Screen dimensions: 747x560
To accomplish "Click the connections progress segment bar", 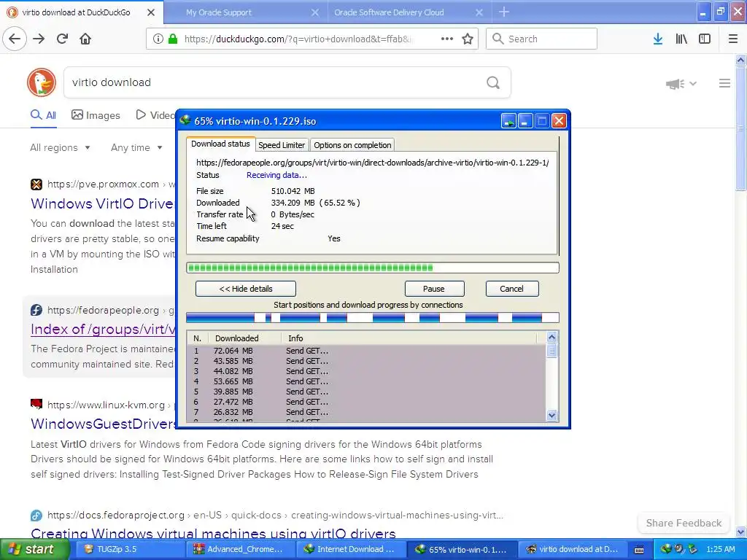I will (373, 318).
